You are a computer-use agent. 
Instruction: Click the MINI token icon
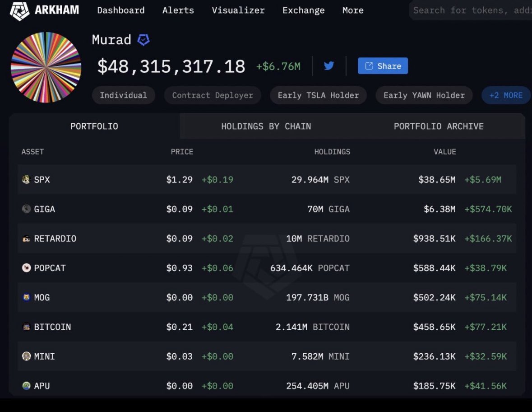coord(26,356)
